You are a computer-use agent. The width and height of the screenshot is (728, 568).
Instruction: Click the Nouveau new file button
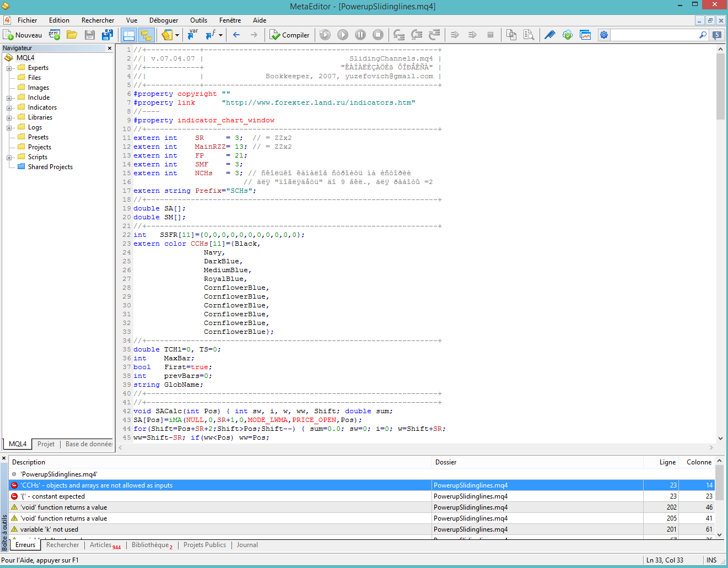23,35
